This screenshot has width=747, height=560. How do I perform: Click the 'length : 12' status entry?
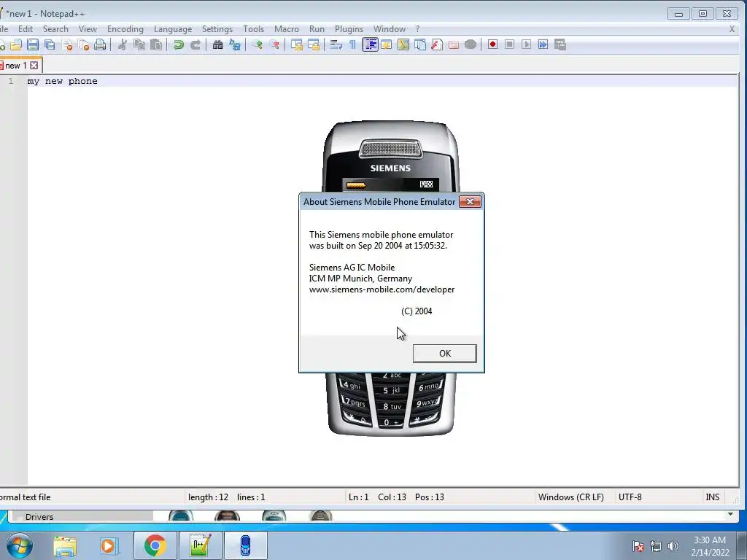(208, 497)
